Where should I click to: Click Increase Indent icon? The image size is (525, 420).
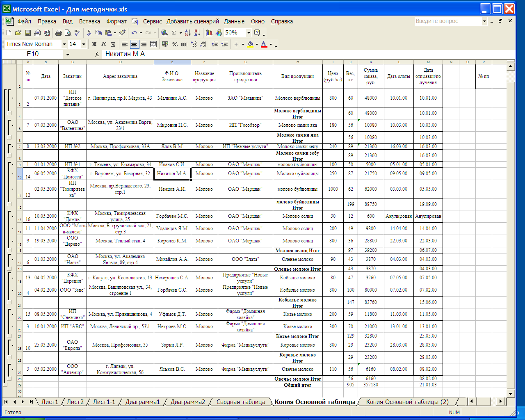(x=224, y=44)
